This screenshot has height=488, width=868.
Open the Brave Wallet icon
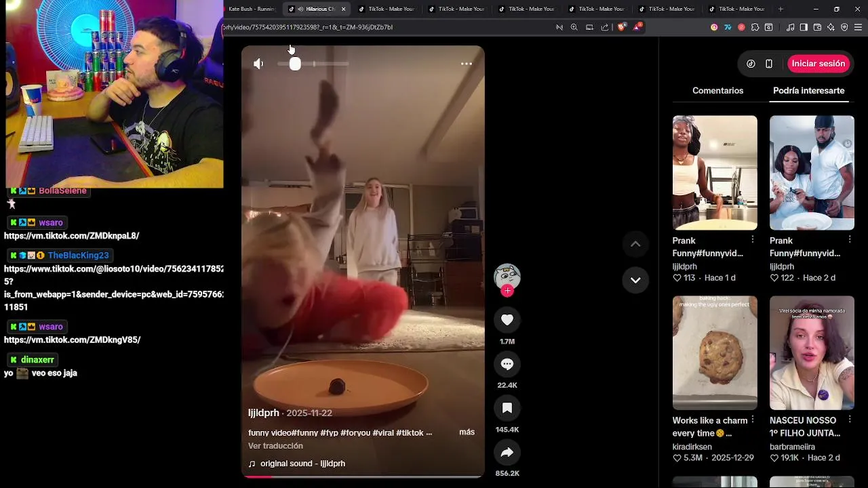point(817,27)
